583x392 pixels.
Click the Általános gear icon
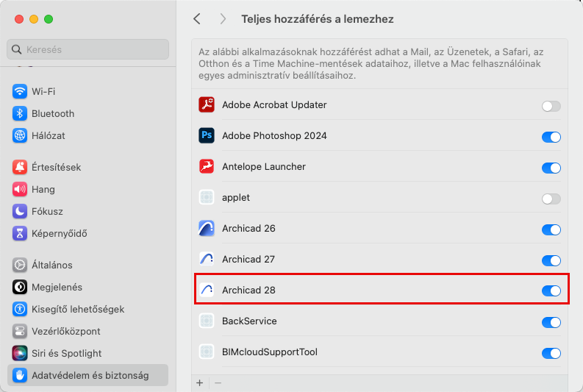[x=20, y=265]
